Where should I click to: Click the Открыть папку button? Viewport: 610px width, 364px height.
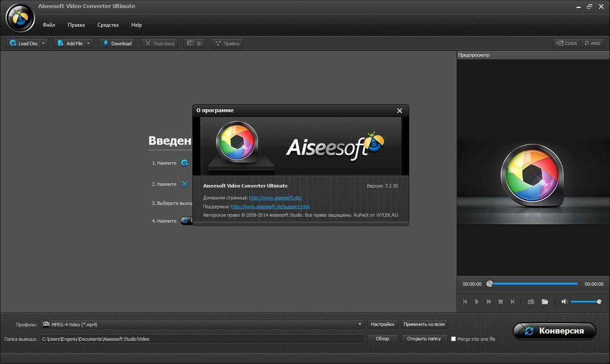point(424,339)
